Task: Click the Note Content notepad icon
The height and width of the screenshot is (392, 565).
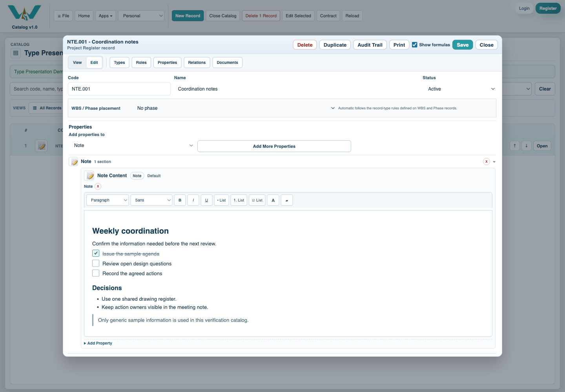Action: point(89,176)
